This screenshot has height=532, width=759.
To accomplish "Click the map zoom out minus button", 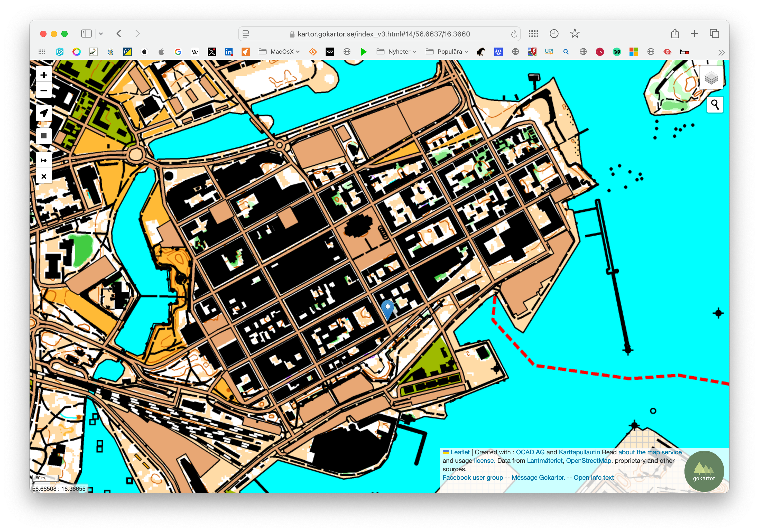I will (x=44, y=91).
